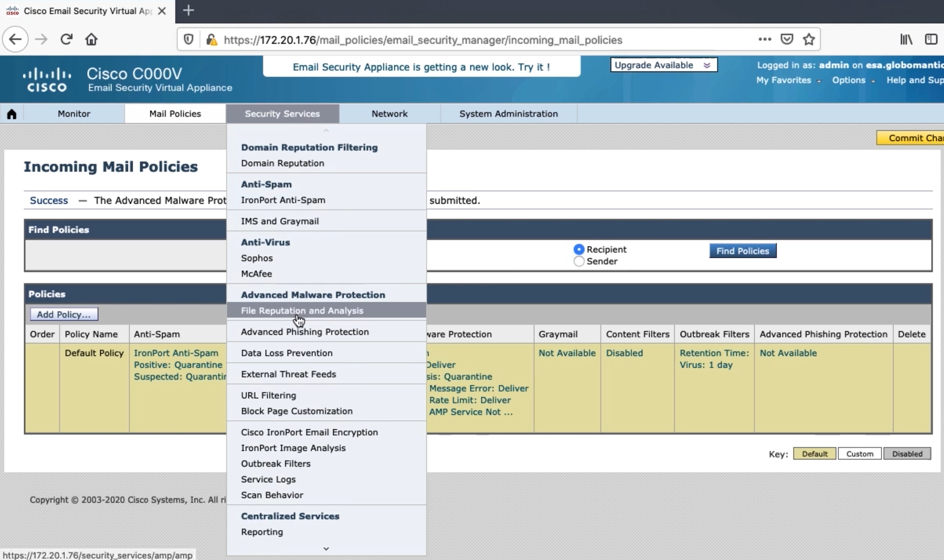
Task: Open the Options dropdown
Action: coord(853,80)
